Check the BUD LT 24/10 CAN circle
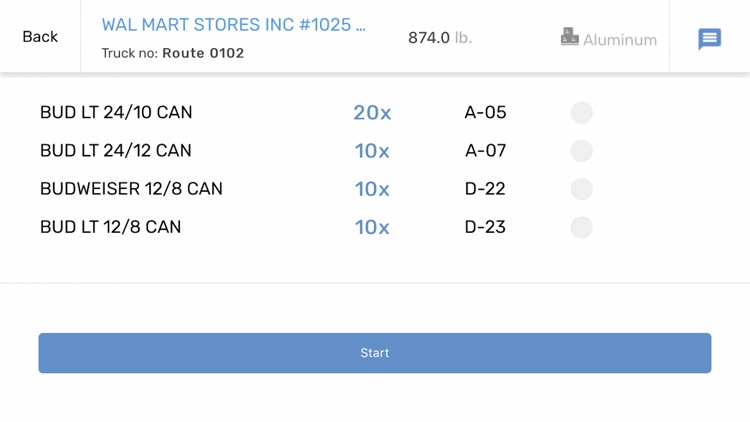The image size is (750, 422). coord(581,113)
